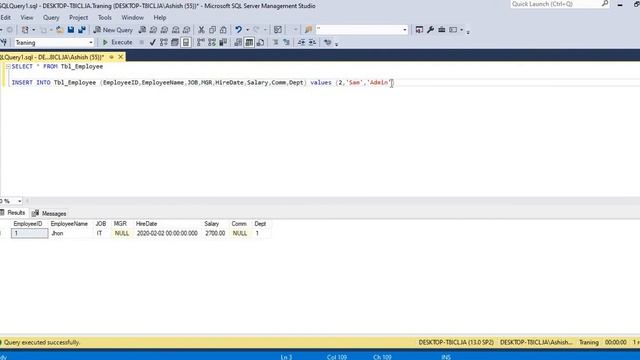This screenshot has width=640, height=360.
Task: Click the Open File folder icon
Action: click(60, 30)
